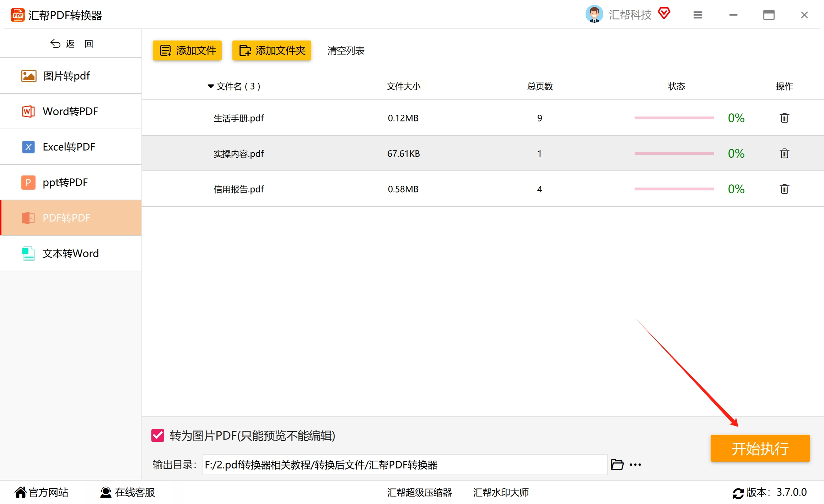824x504 pixels.
Task: Click 添加文件 button
Action: [x=187, y=50]
